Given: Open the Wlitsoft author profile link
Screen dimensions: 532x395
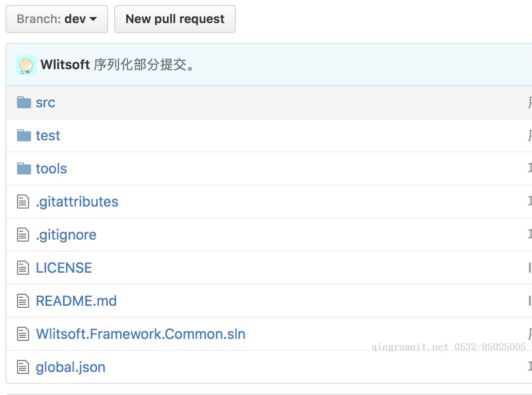Looking at the screenshot, I should 65,65.
